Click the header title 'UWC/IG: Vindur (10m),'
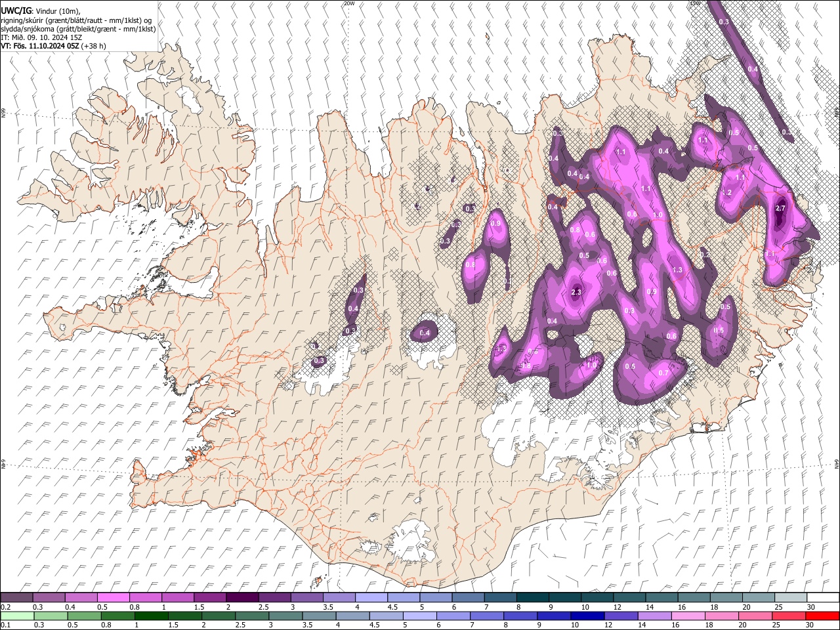This screenshot has width=840, height=630. click(x=41, y=12)
